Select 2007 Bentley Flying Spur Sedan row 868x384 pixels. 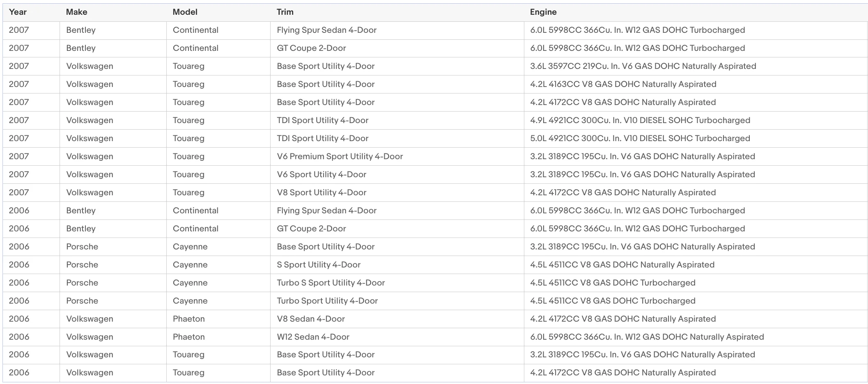click(x=435, y=30)
